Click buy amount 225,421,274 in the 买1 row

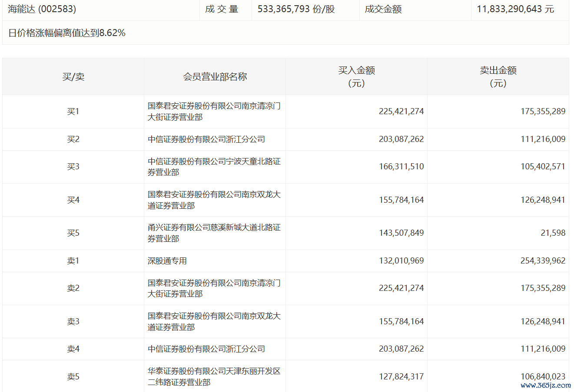pyautogui.click(x=401, y=112)
